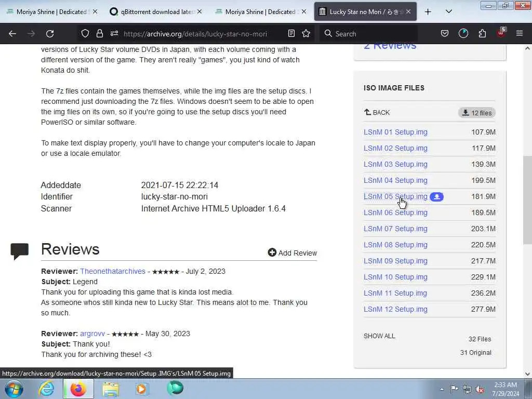Open the shield tracking protection icon

point(85,33)
